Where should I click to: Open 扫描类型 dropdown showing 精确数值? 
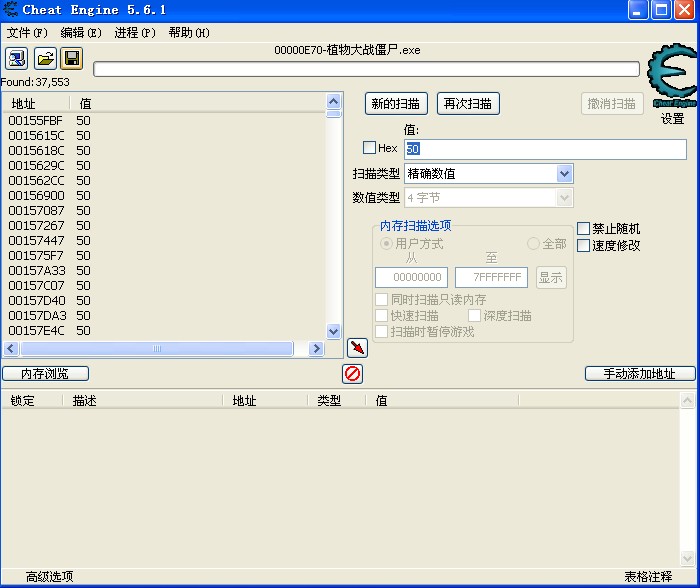point(488,174)
